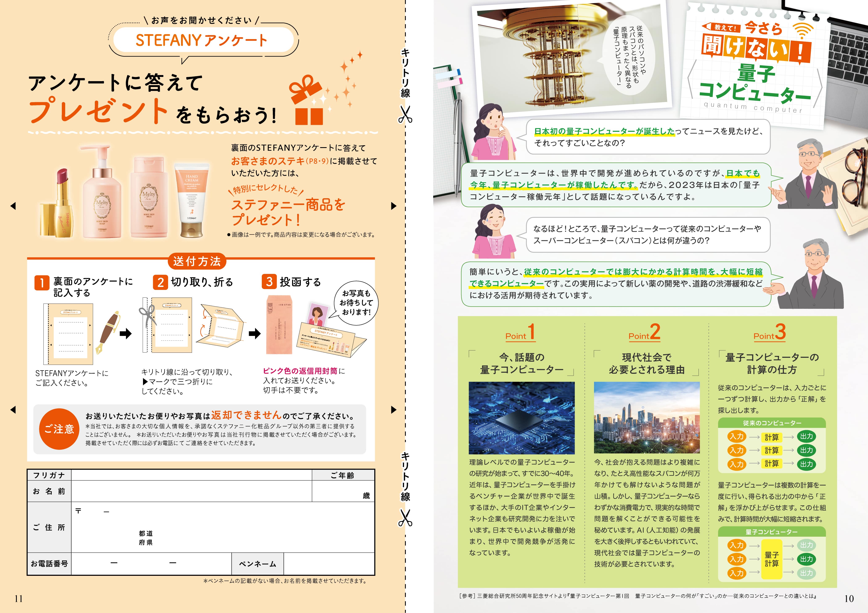Click the brown fountain pen illustration
868x613 pixels.
click(108, 333)
